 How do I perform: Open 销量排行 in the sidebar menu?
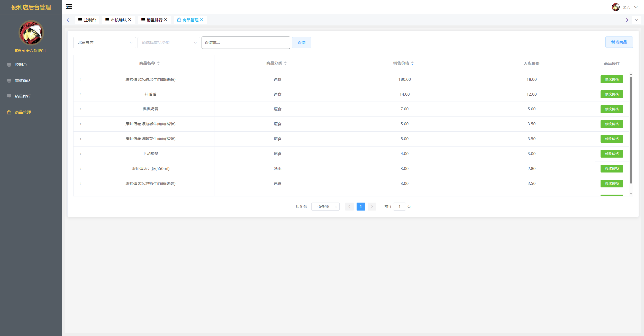coord(23,96)
